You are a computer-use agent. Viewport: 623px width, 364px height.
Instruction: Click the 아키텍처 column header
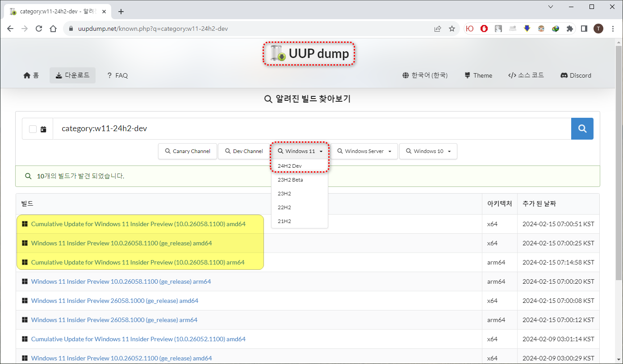pyautogui.click(x=499, y=203)
